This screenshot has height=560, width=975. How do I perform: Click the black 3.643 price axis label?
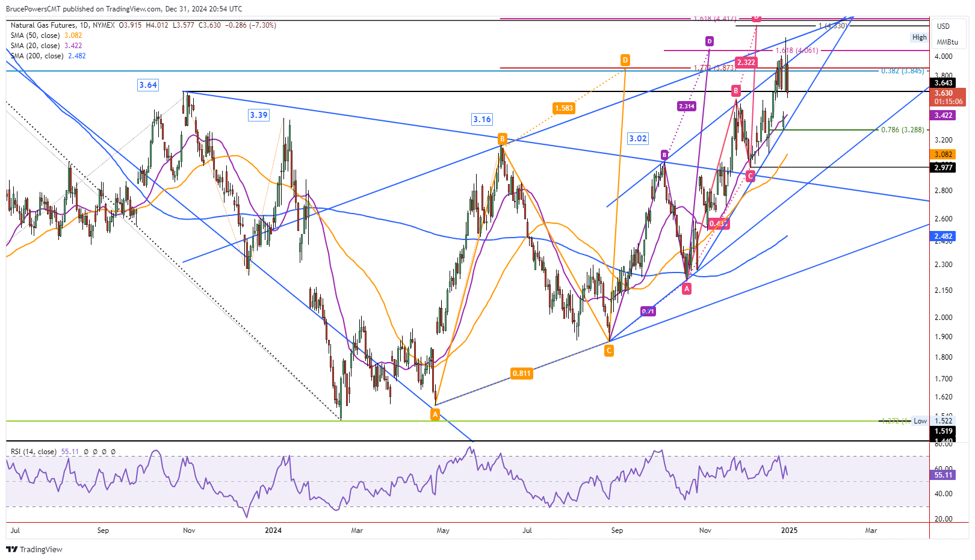click(943, 83)
